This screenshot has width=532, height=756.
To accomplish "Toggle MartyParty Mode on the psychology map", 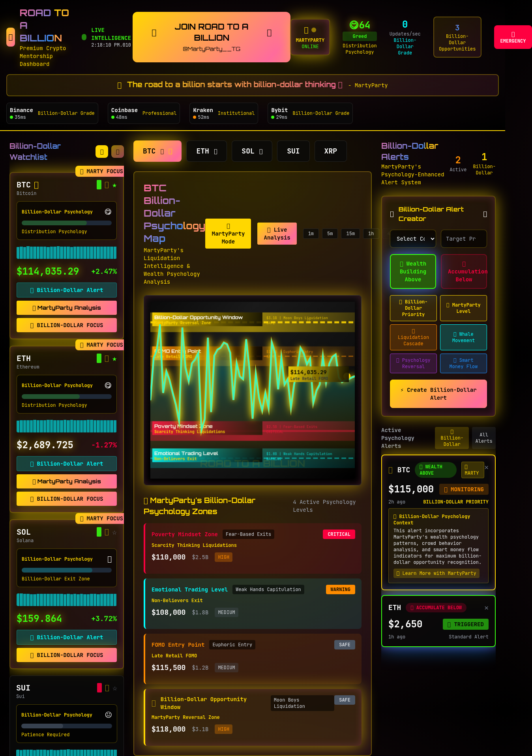I will pyautogui.click(x=228, y=234).
